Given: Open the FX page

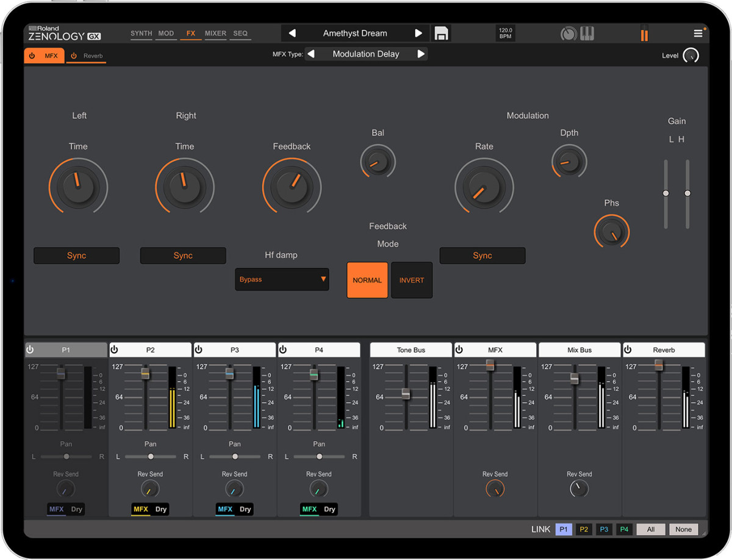Looking at the screenshot, I should tap(191, 34).
